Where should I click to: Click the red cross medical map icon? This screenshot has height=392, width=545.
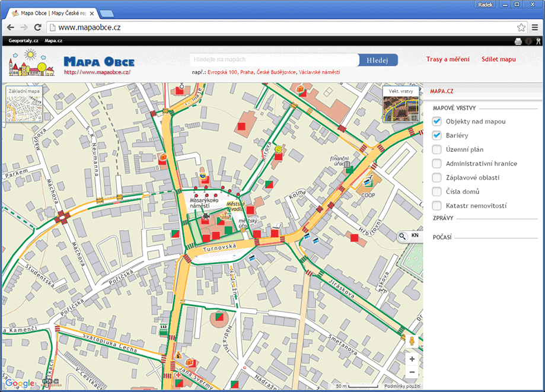[x=179, y=375]
